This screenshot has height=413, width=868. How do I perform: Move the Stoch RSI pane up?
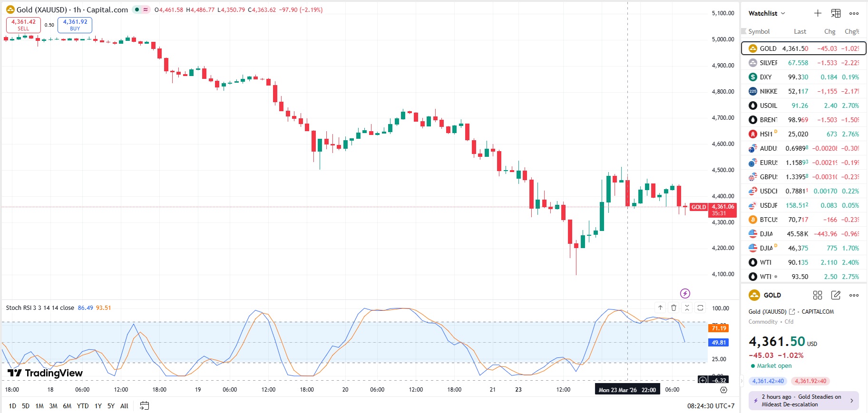(660, 308)
